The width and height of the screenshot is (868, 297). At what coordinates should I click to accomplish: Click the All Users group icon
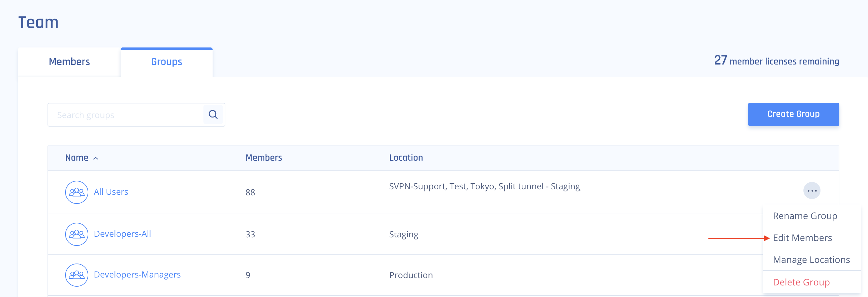click(76, 192)
